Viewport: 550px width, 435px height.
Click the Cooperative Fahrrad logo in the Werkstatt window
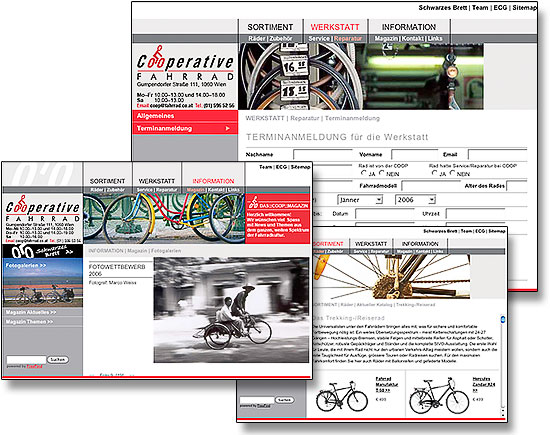pyautogui.click(x=185, y=63)
